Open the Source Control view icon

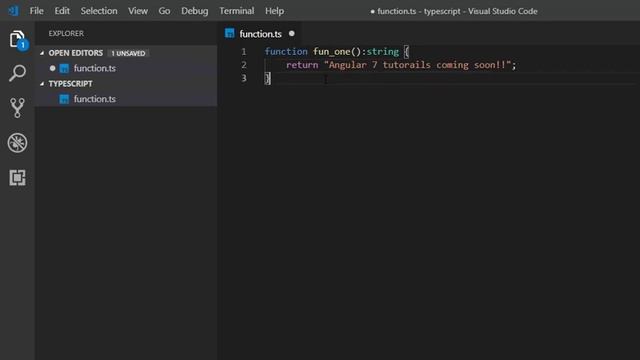point(18,108)
